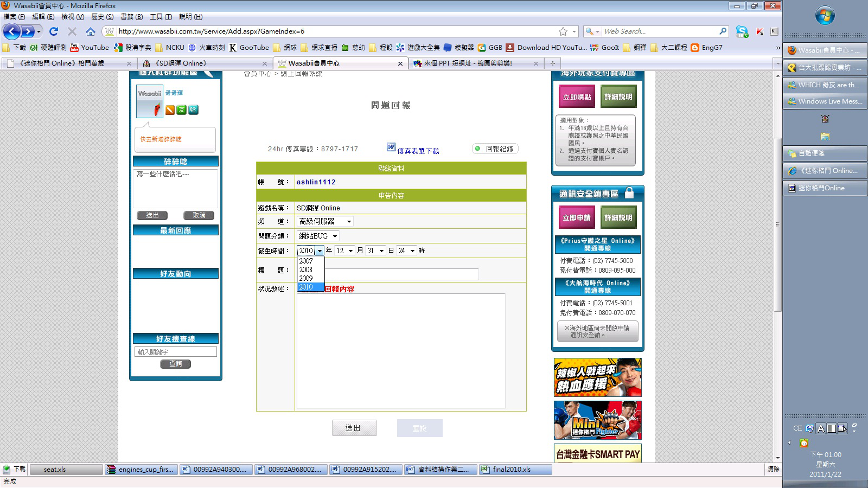The image size is (868, 488).
Task: Click the red Kaspersky toolbar icon
Action: point(760,31)
